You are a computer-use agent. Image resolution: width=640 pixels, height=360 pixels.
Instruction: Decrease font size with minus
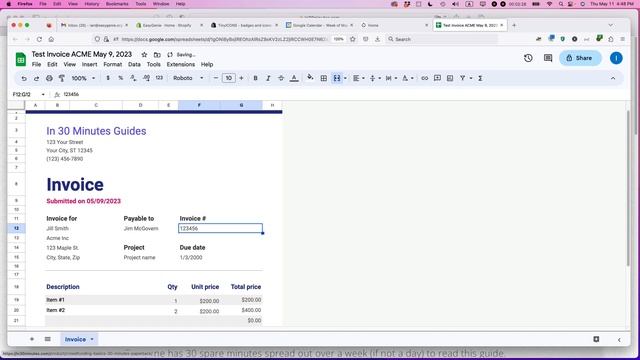(x=216, y=78)
